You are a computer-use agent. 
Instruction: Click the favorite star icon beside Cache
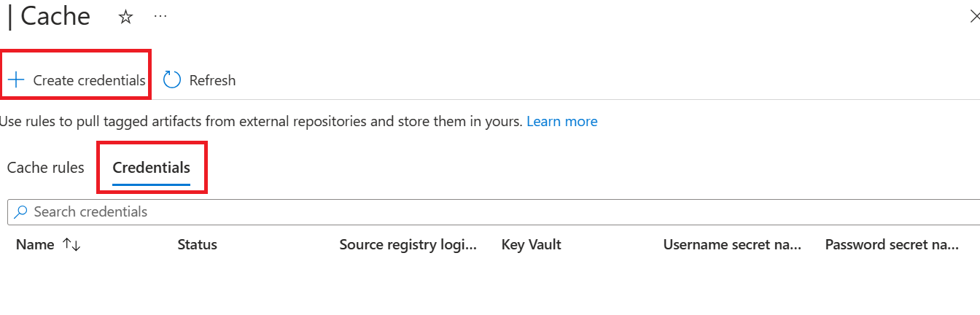click(125, 17)
